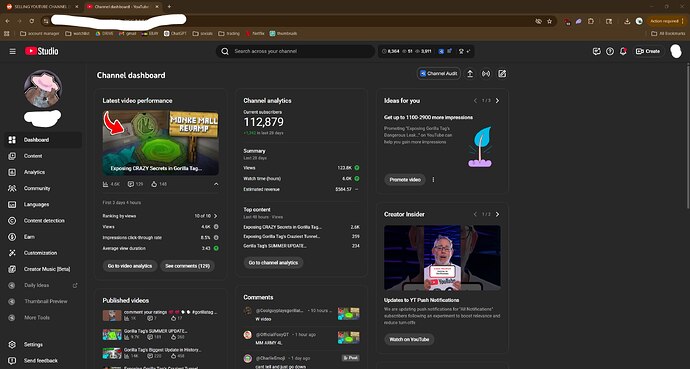Open the browser extensions puzzle icon
The width and height of the screenshot is (690, 369).
click(x=591, y=21)
